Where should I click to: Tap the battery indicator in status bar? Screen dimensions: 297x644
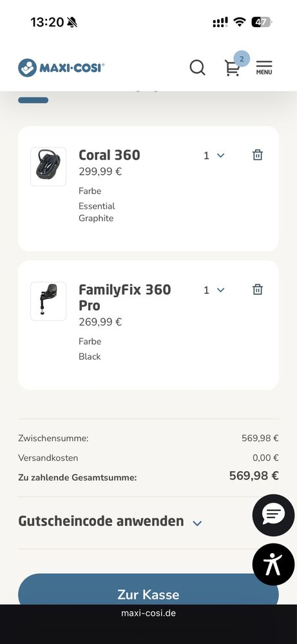coord(262,22)
